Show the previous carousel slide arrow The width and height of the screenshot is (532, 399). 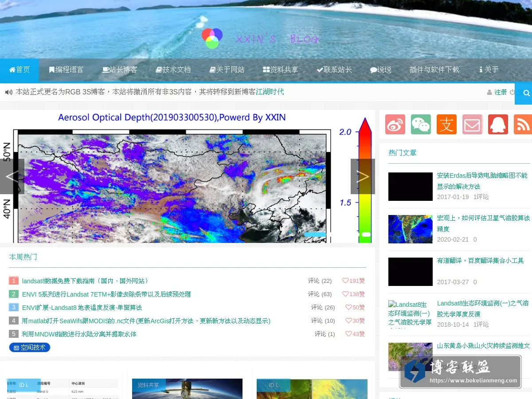point(12,176)
